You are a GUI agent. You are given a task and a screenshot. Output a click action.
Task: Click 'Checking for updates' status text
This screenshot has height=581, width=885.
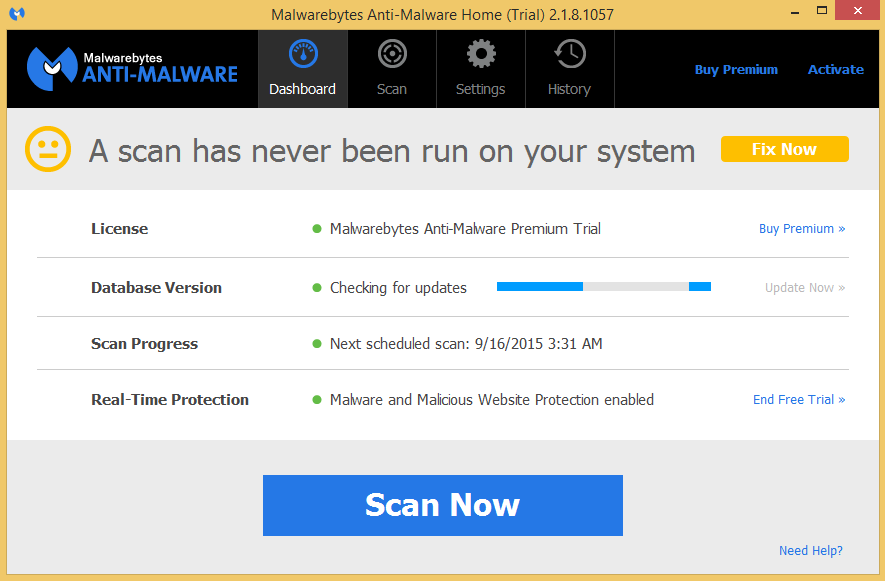(398, 288)
